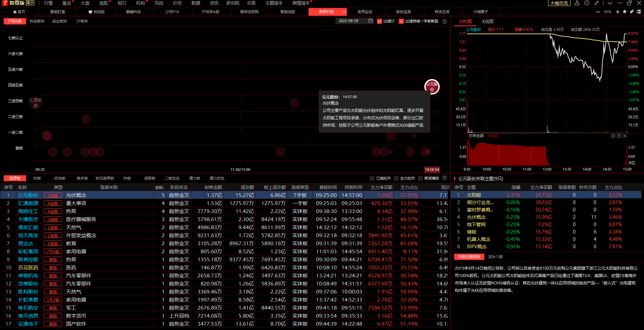Screen dimensions: 644x330
Task: Sort themes by 涨停家数 header
Action: click(567, 188)
